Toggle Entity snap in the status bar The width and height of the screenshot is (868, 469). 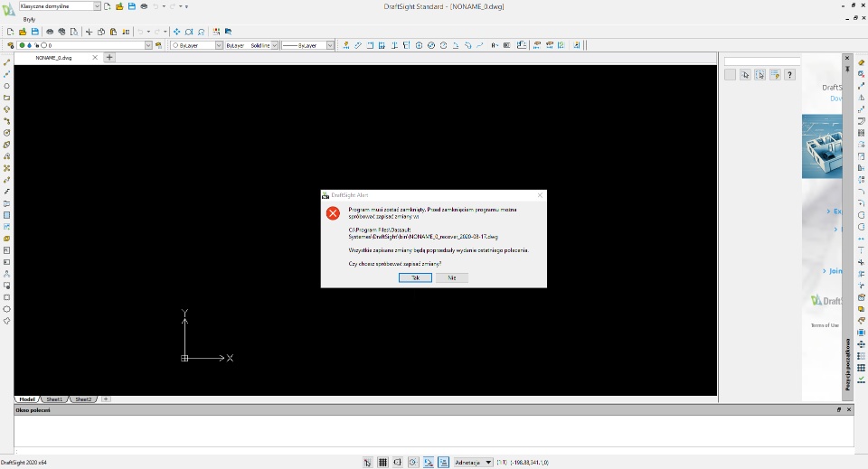tap(429, 463)
